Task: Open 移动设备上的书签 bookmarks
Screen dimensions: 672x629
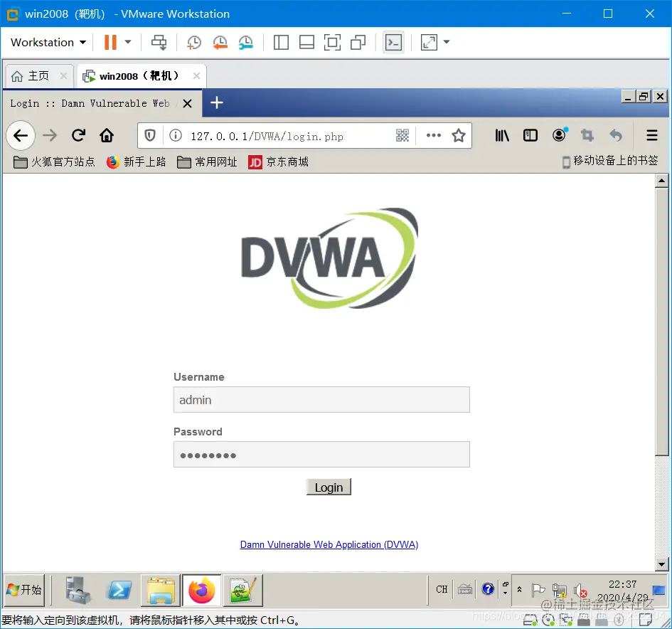Action: pyautogui.click(x=610, y=161)
